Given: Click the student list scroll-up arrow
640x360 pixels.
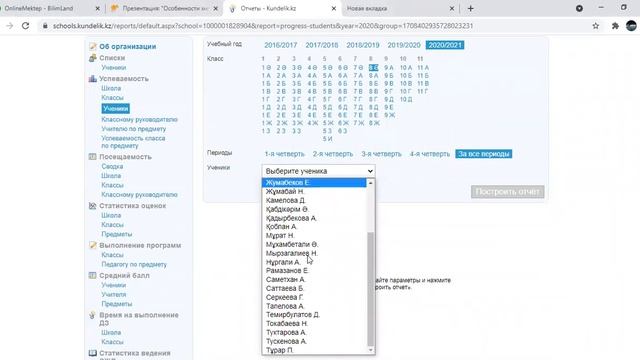Looking at the screenshot, I should (371, 183).
